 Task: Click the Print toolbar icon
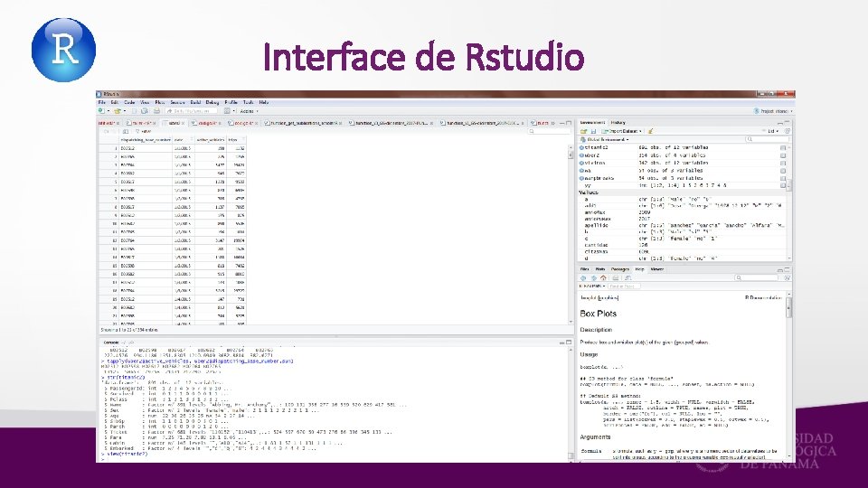pos(156,111)
